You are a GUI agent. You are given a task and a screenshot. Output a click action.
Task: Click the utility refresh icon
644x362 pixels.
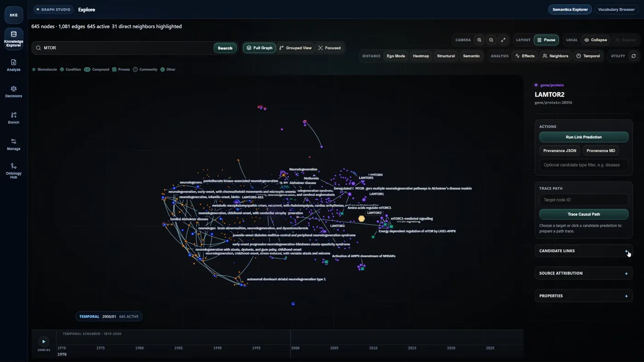(633, 56)
